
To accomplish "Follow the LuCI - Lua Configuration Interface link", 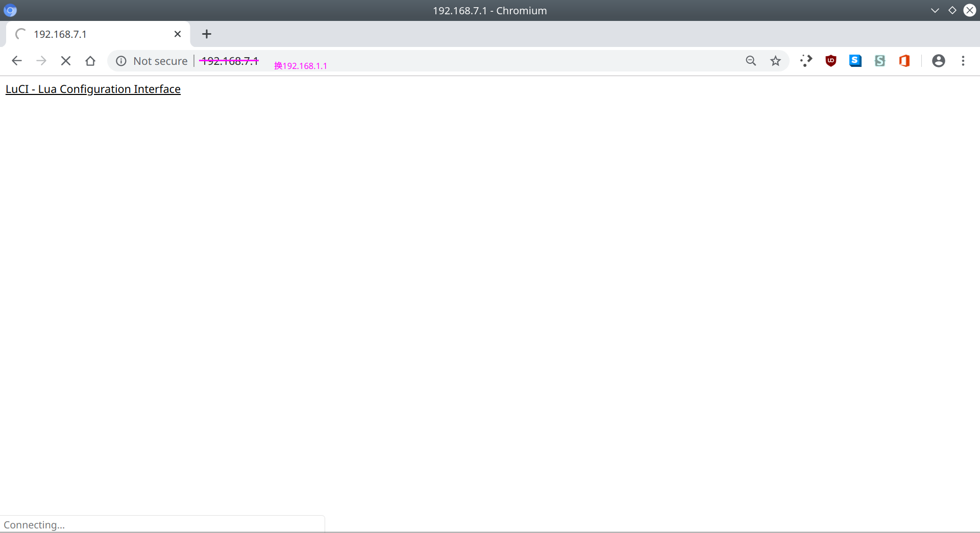I will coord(93,89).
